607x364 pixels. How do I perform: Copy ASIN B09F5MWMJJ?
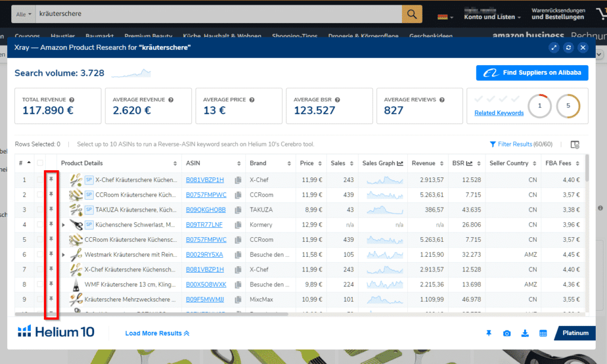238,299
